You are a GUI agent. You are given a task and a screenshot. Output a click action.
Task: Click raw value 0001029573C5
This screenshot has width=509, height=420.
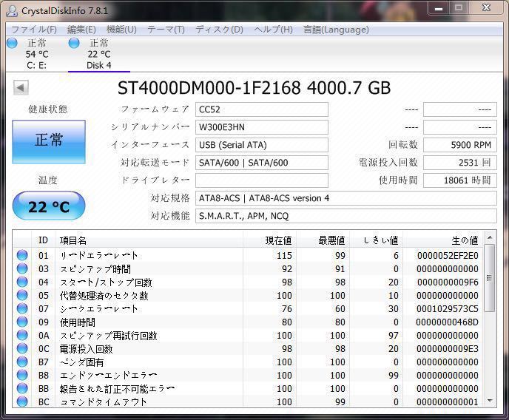(x=448, y=309)
